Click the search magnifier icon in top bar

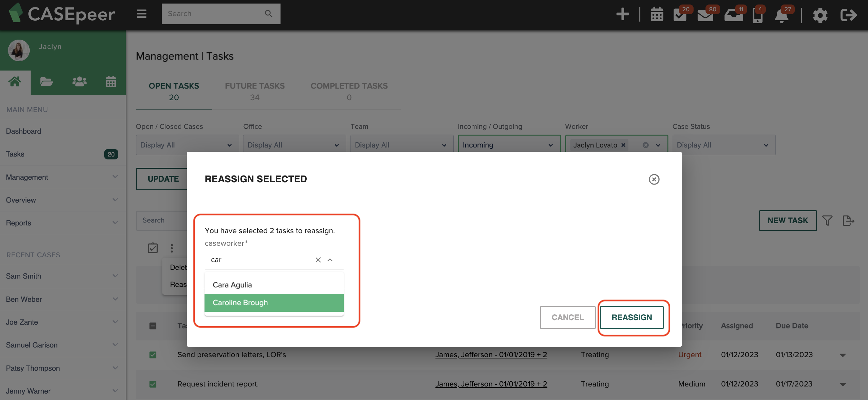coord(269,14)
